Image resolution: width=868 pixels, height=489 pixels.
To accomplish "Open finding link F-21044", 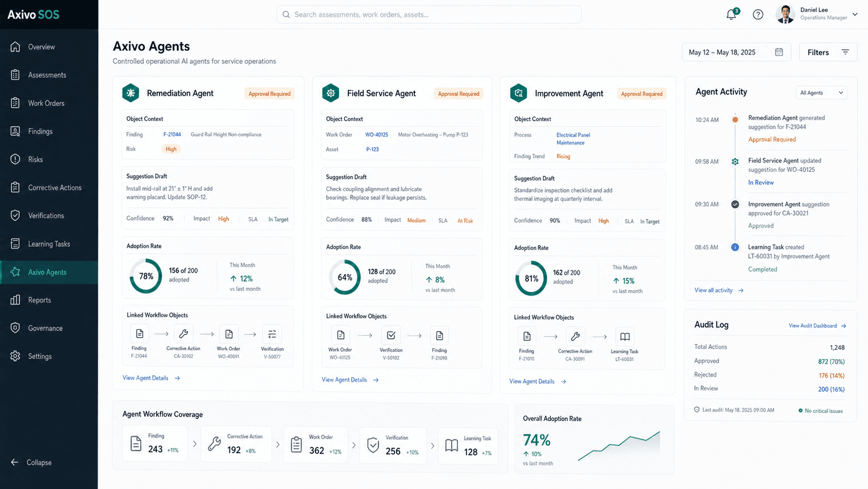I will point(172,134).
